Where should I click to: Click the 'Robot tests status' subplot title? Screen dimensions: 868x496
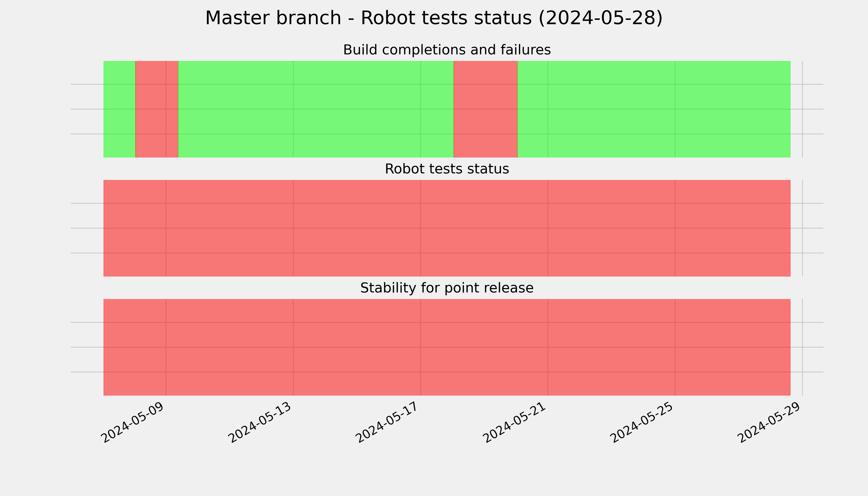447,169
